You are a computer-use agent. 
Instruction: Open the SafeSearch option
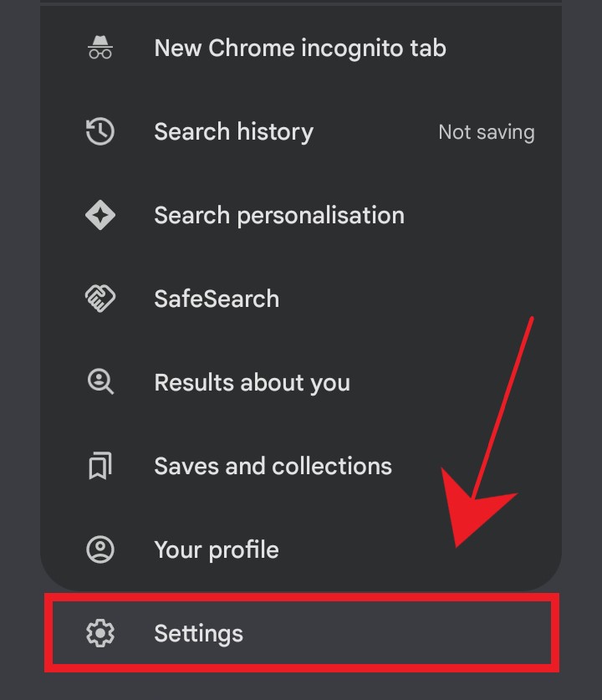tap(217, 299)
